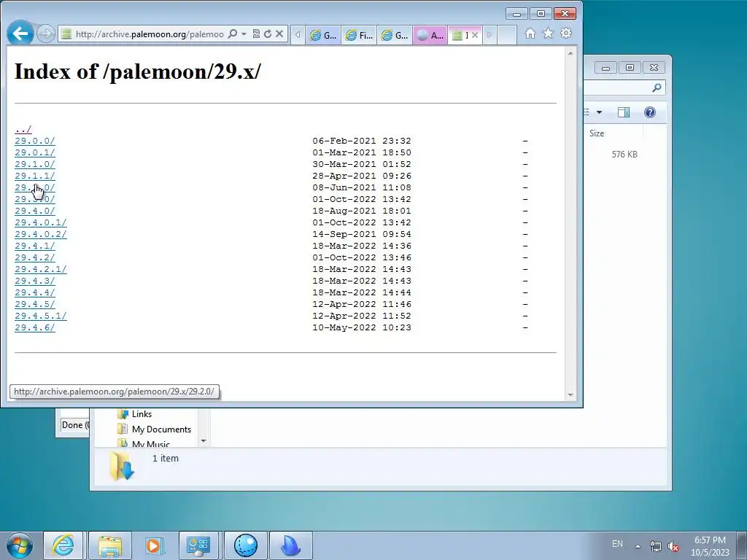Open the 29.4.0/ directory link
Screen dimensions: 747x560
tap(35, 211)
